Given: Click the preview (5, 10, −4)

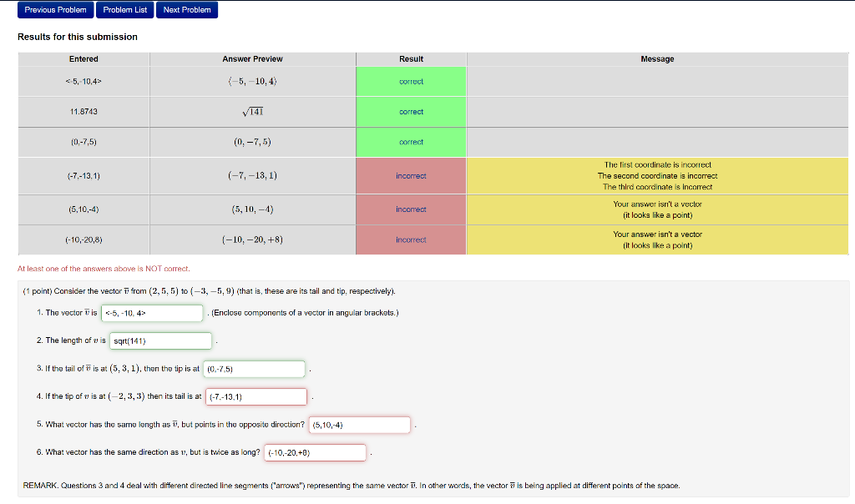Looking at the screenshot, I should click(252, 209).
